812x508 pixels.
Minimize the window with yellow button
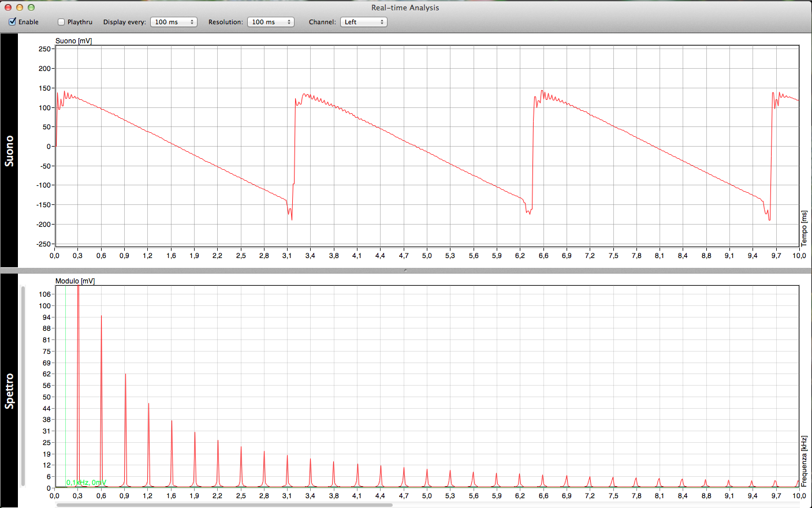click(20, 8)
